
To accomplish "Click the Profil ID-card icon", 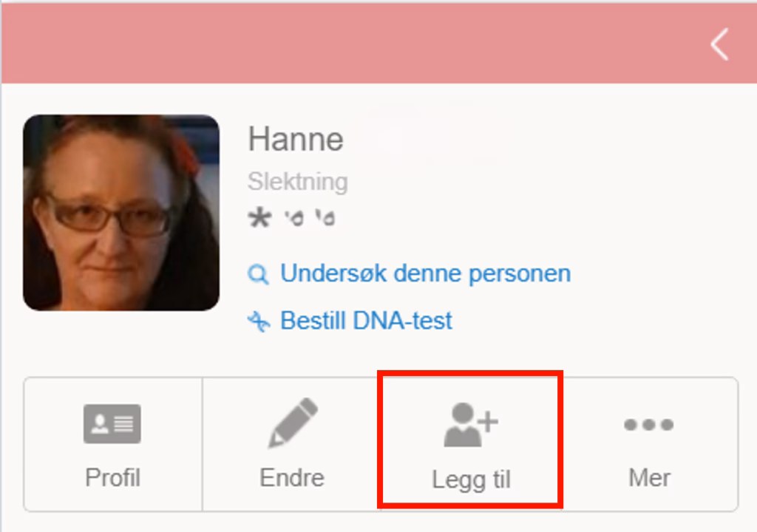I will (x=112, y=423).
